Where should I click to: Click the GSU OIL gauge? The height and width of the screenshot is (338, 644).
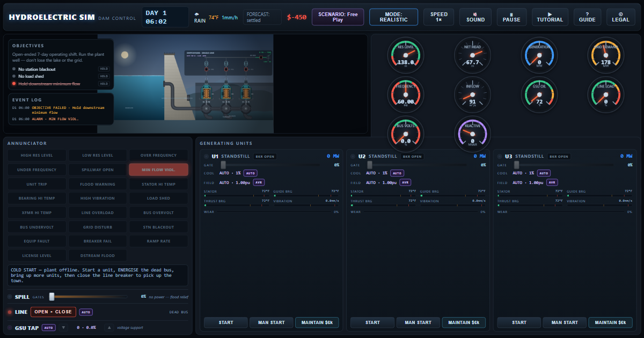click(x=539, y=95)
